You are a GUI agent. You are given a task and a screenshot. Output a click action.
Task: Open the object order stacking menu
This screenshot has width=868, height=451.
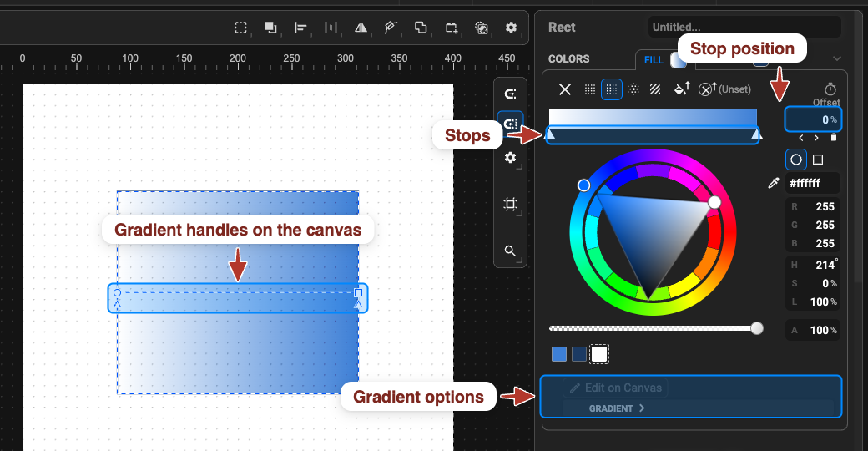tap(270, 28)
